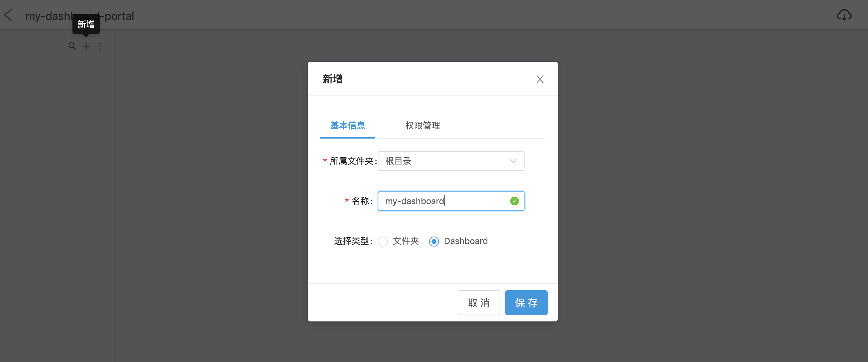Open search with the magnifier icon
The width and height of the screenshot is (868, 362).
tap(72, 46)
